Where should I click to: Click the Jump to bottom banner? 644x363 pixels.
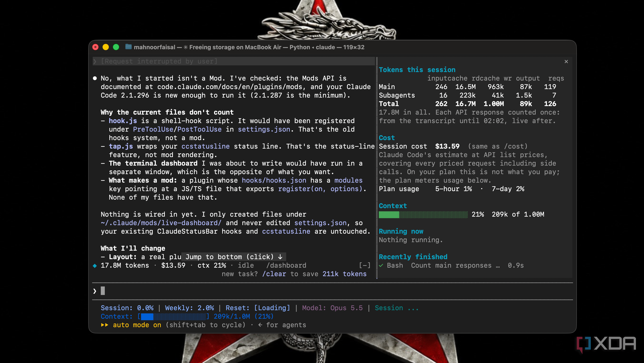(234, 257)
